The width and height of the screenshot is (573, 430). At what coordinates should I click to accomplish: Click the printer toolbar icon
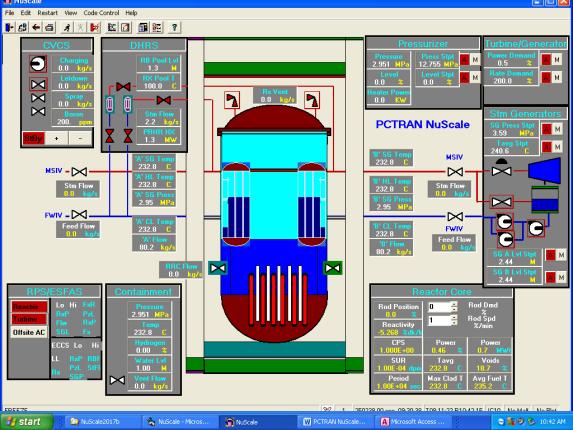(49, 27)
